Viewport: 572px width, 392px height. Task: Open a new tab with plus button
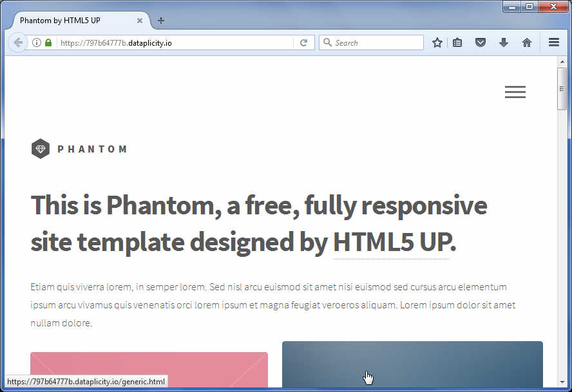coord(161,21)
